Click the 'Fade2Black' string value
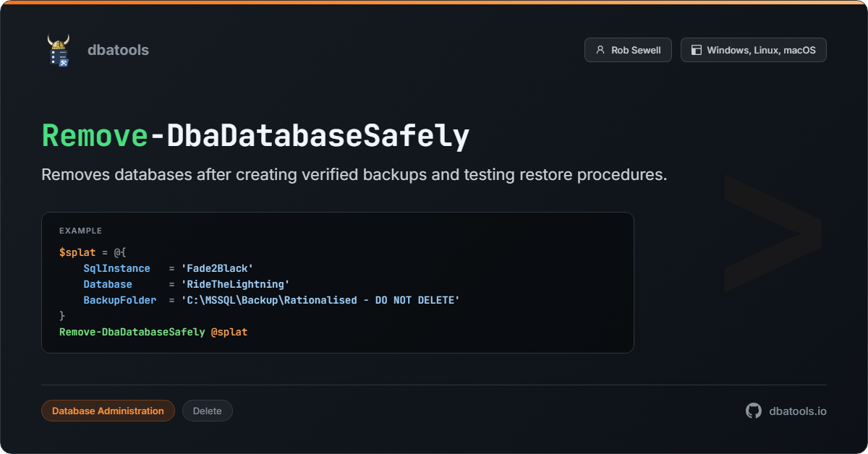 [x=217, y=268]
